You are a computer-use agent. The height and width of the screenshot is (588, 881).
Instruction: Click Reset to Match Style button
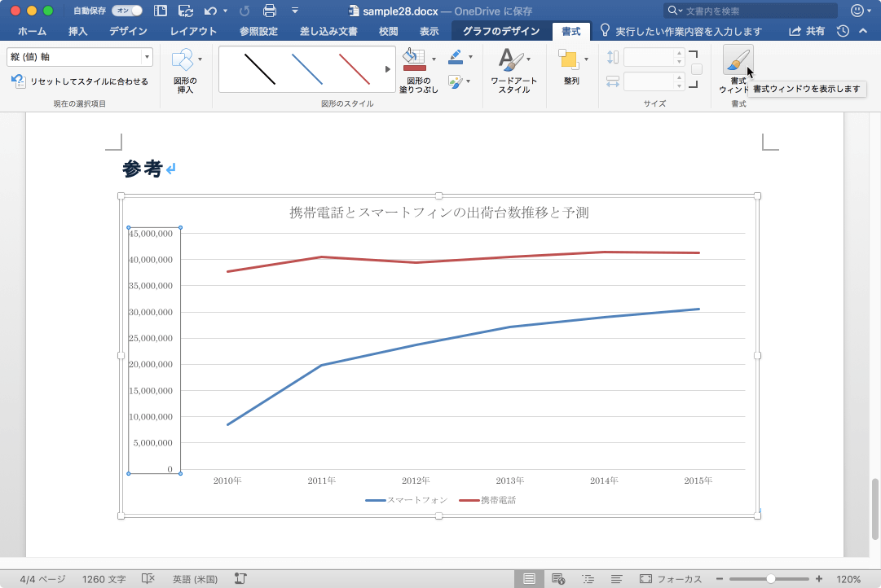80,81
